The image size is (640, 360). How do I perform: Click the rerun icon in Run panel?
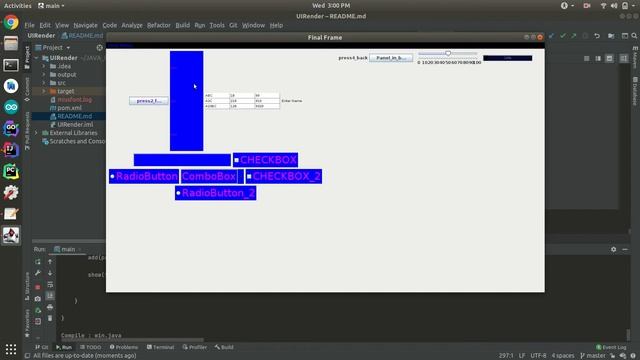coord(38,262)
